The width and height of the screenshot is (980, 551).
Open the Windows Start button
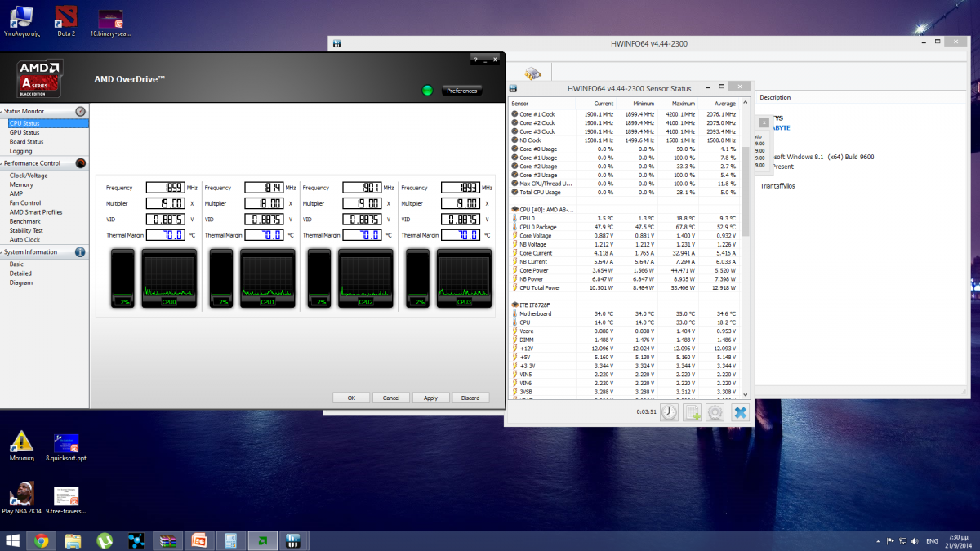pos(12,540)
